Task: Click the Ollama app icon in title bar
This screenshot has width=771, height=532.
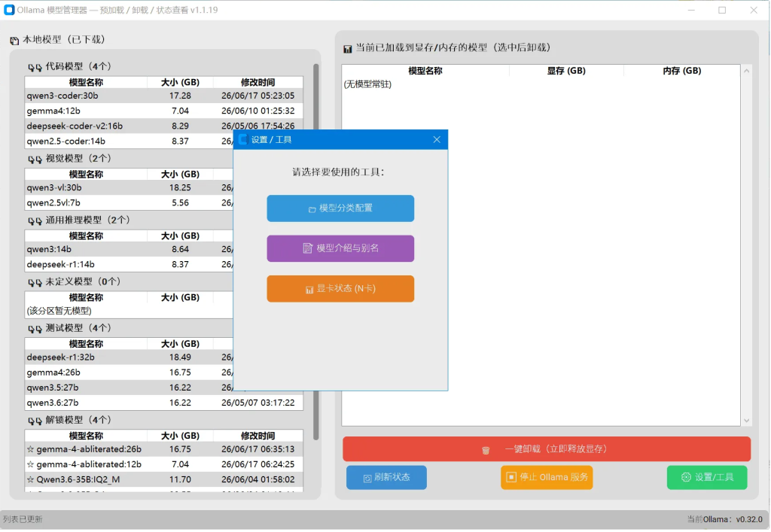Action: [9, 10]
